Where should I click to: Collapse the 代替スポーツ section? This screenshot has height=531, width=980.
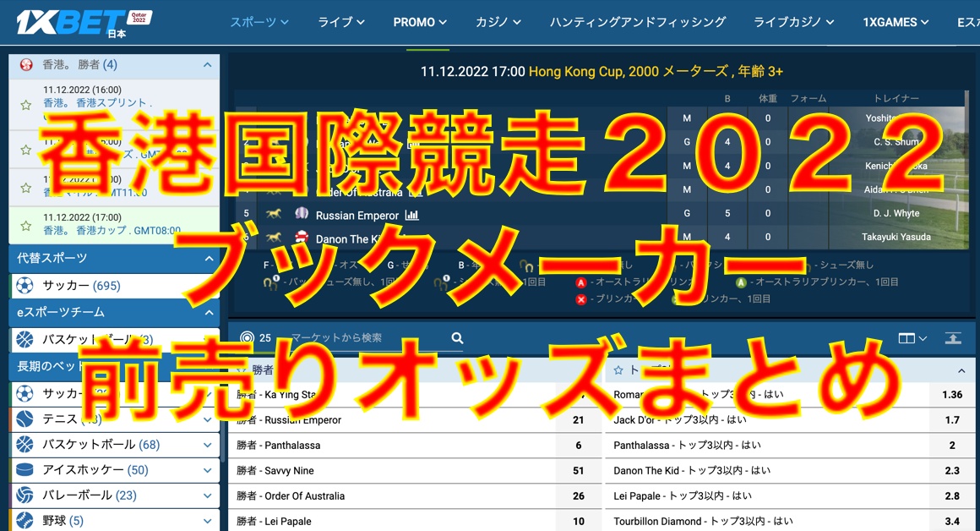coord(209,258)
